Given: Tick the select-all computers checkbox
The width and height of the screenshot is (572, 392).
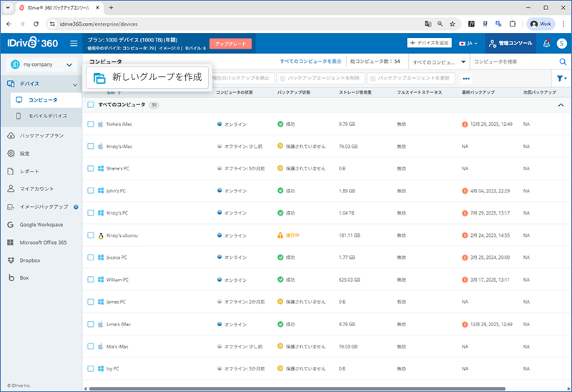Looking at the screenshot, I should (91, 105).
